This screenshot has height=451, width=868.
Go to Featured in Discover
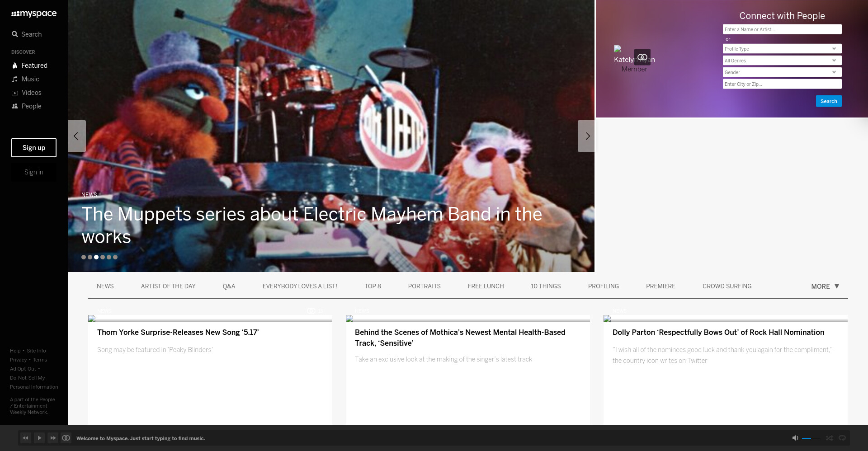point(29,66)
